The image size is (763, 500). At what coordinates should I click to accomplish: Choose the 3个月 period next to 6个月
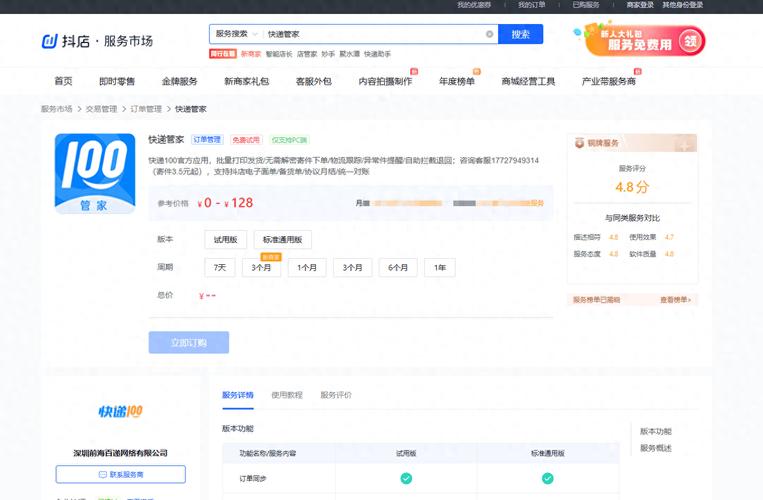[x=353, y=268]
